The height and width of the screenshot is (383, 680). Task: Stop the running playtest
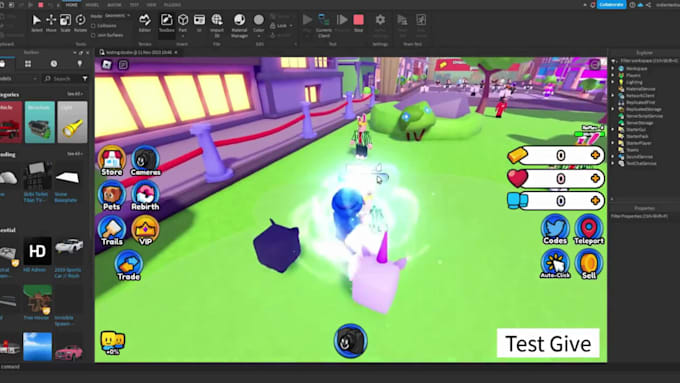358,23
